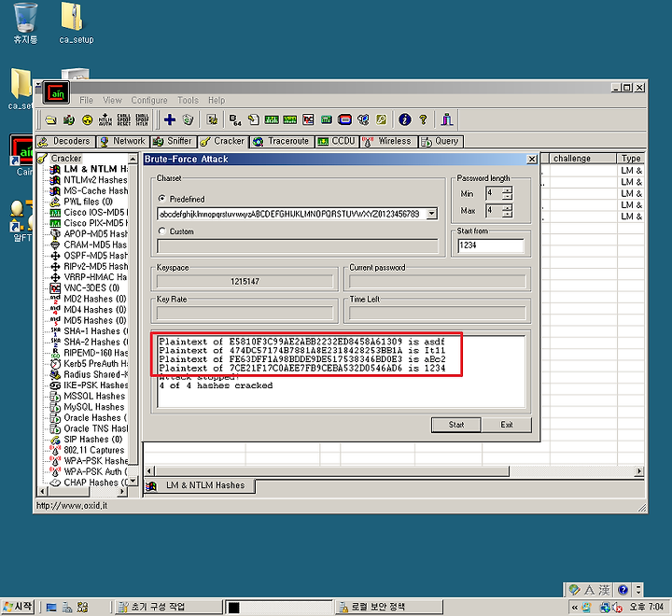
Task: Select VNC-3DES (0) tree item
Action: (x=85, y=288)
